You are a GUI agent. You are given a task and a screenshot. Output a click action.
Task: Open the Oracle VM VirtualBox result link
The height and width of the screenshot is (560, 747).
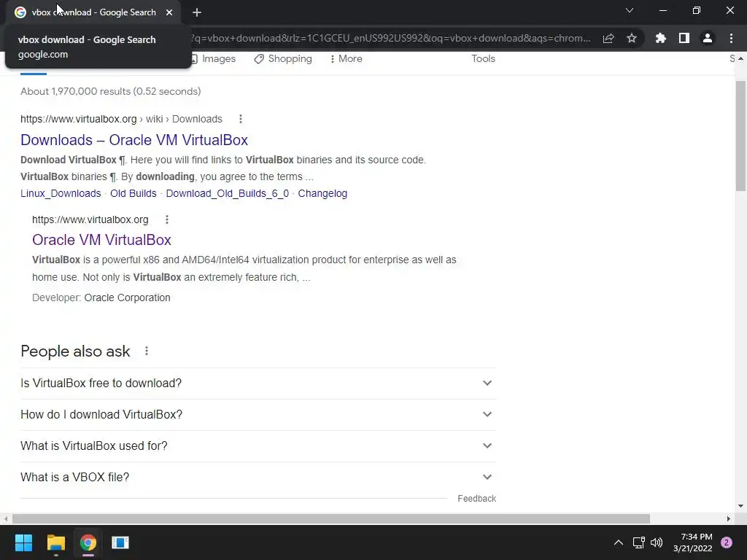click(101, 240)
